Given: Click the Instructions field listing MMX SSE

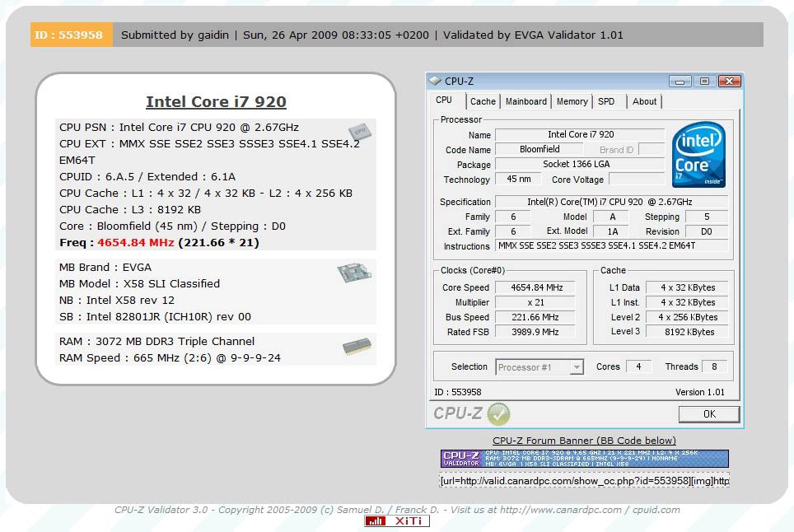Looking at the screenshot, I should (612, 245).
